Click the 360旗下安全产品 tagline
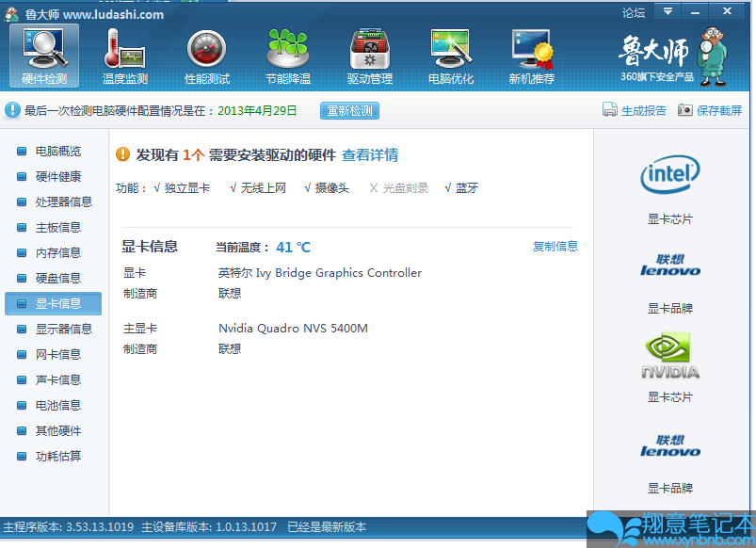756x548 pixels. [657, 76]
